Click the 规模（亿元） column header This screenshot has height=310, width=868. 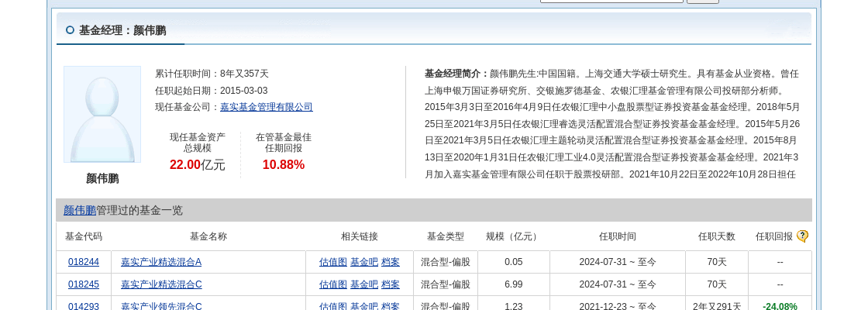point(513,236)
